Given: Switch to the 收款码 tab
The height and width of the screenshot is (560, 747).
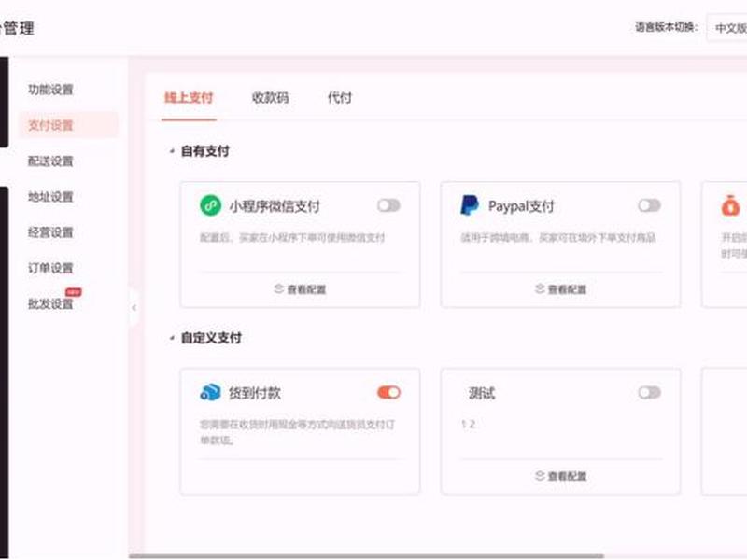Looking at the screenshot, I should pyautogui.click(x=270, y=98).
